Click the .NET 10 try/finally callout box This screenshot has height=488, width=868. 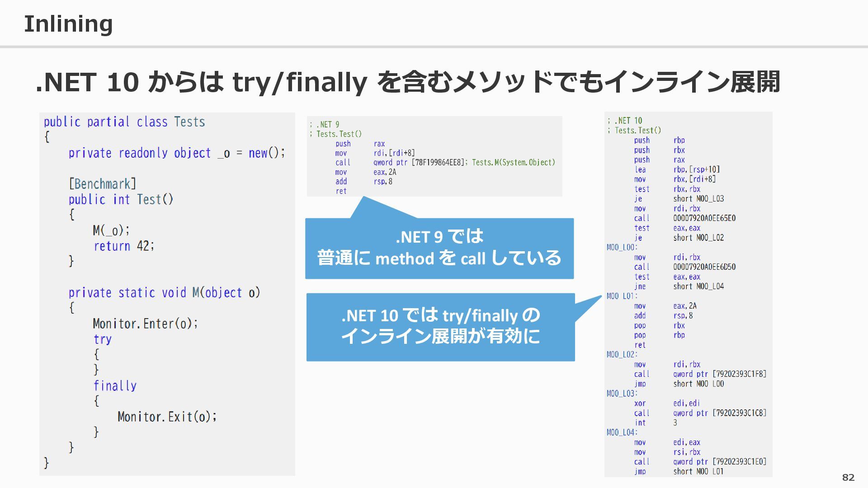pos(440,327)
